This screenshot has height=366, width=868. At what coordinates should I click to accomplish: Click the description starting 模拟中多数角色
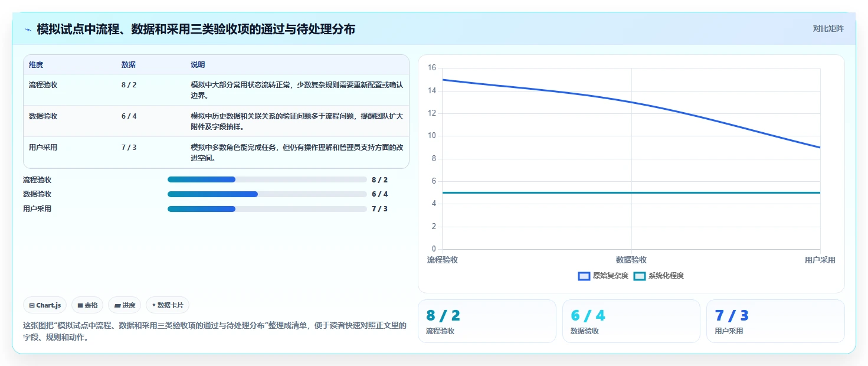click(297, 152)
